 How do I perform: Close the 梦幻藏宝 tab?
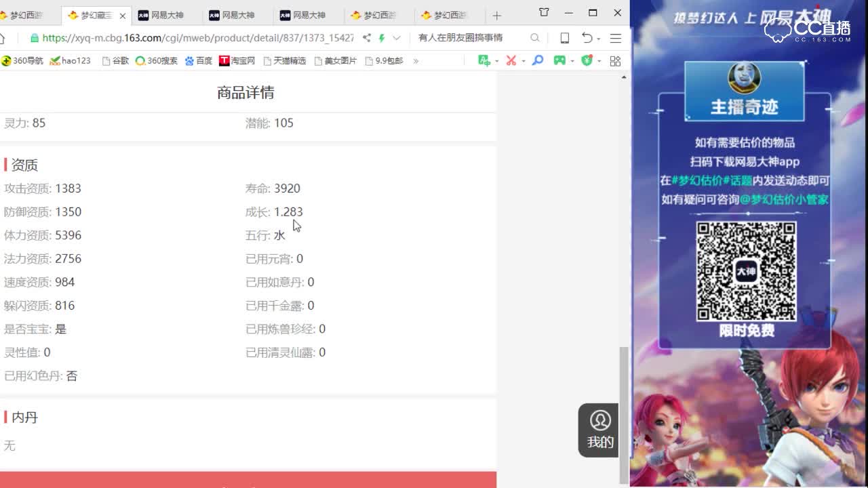(123, 15)
